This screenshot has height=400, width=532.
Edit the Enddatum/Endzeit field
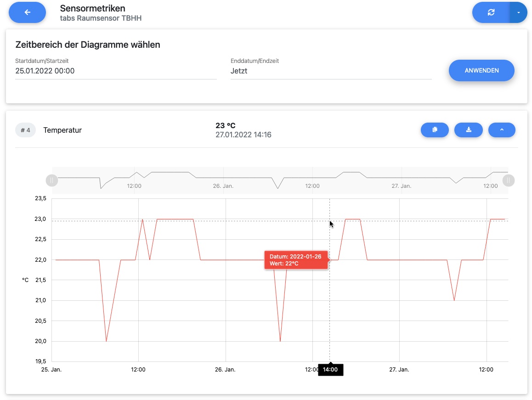(331, 71)
